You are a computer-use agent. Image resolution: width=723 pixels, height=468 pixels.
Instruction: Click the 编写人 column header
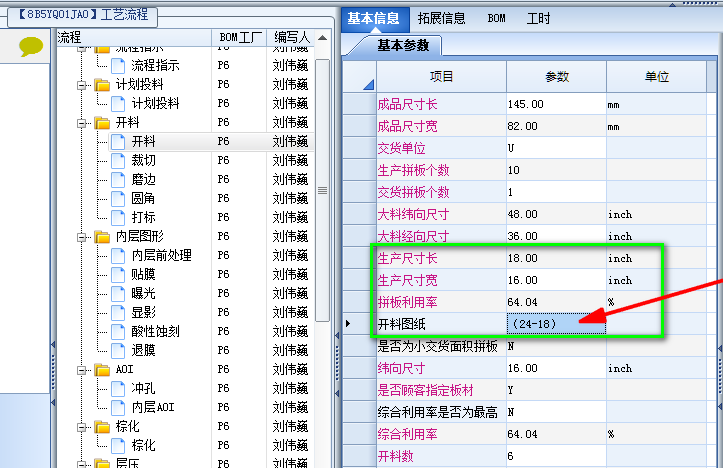point(291,37)
